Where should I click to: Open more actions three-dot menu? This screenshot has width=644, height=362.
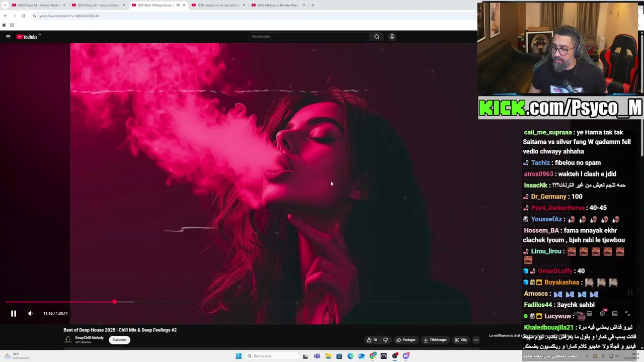[476, 340]
